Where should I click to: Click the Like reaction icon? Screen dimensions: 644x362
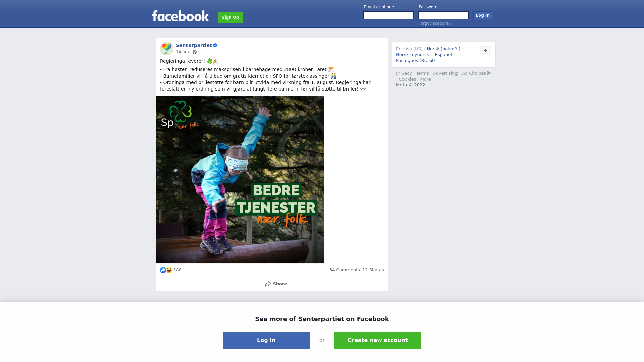point(163,270)
